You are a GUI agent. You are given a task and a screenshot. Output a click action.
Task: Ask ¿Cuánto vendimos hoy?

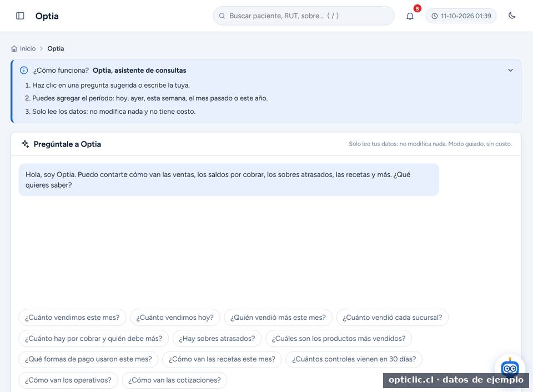click(x=175, y=317)
